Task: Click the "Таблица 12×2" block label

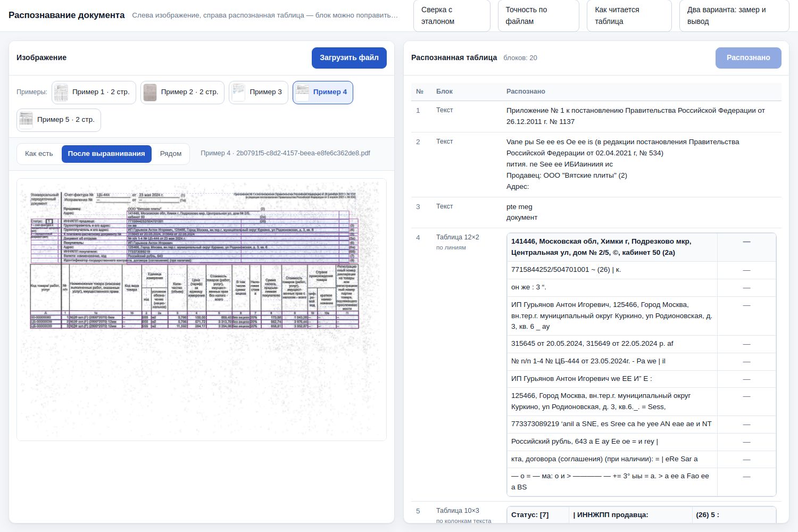Action: pyautogui.click(x=458, y=237)
